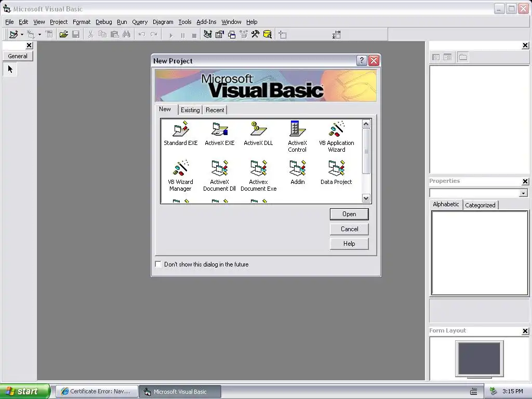Switch to the Recent tab
Image resolution: width=532 pixels, height=399 pixels.
[215, 110]
